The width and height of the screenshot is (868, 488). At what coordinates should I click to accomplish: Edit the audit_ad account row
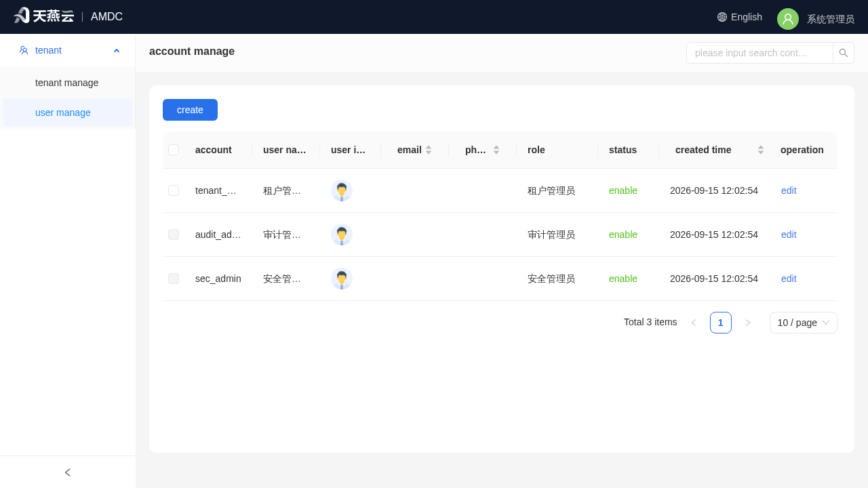point(789,235)
